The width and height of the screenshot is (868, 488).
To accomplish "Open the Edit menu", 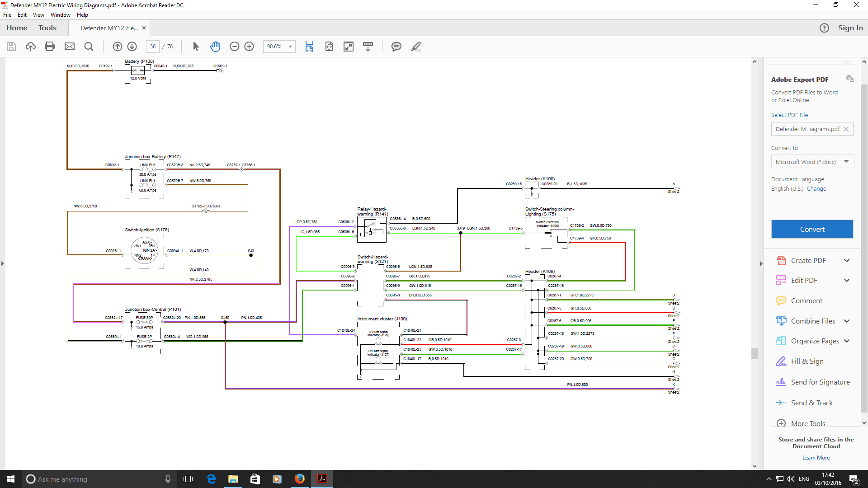I will click(x=22, y=15).
